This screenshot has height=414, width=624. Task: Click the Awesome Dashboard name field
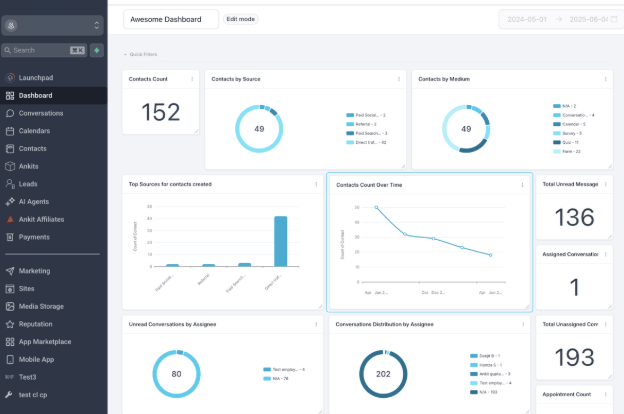(x=171, y=19)
